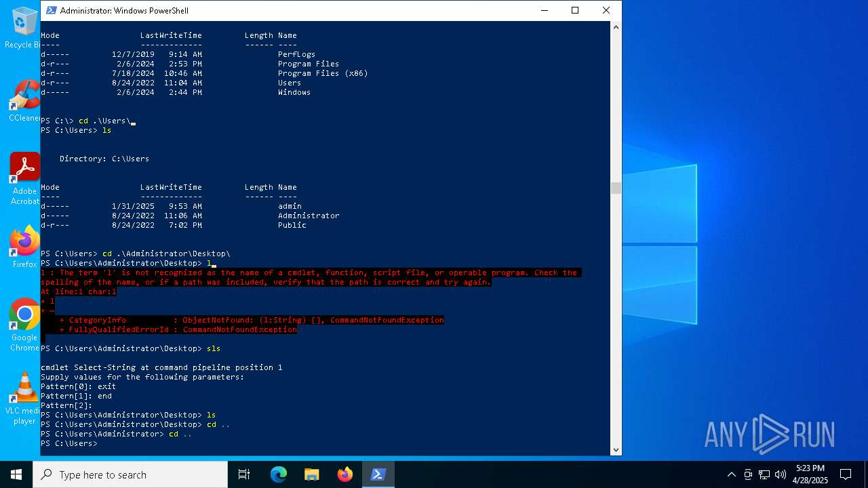The image size is (868, 488).
Task: Click the safely remove hardware tray icon
Action: pyautogui.click(x=748, y=474)
